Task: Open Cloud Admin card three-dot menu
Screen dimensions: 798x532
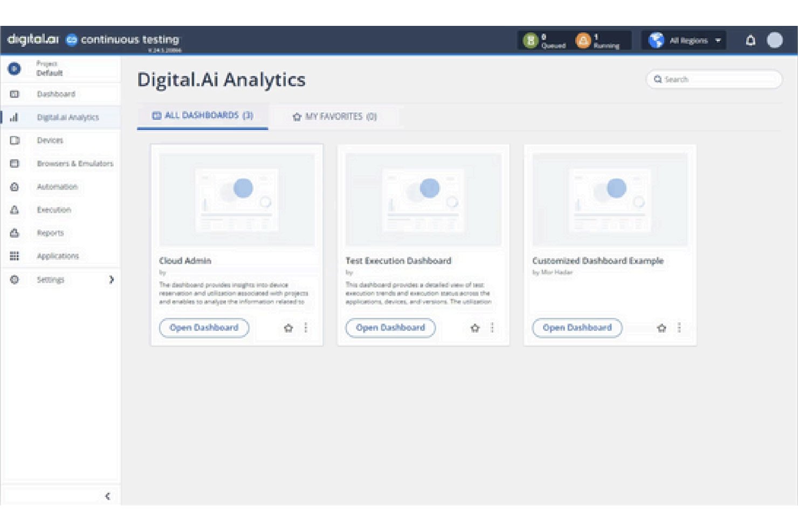Action: (x=306, y=328)
